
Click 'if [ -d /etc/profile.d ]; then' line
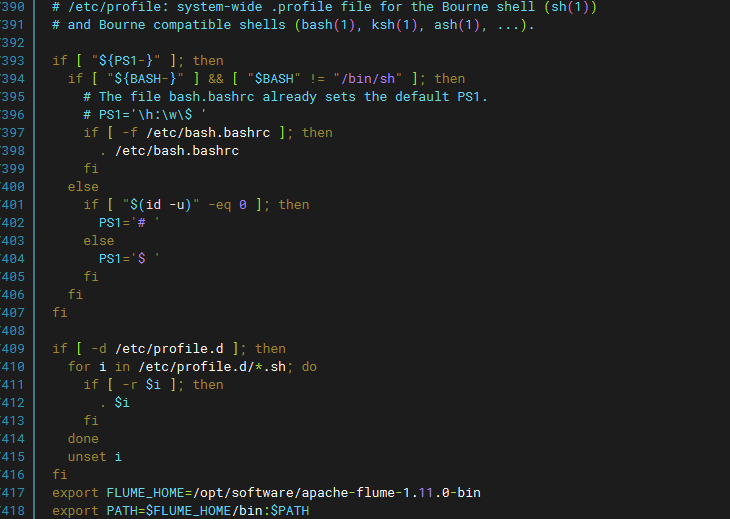click(169, 349)
